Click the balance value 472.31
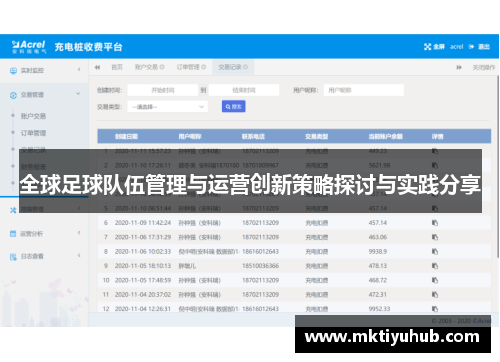Viewport: 500px width, 362px height. click(378, 294)
